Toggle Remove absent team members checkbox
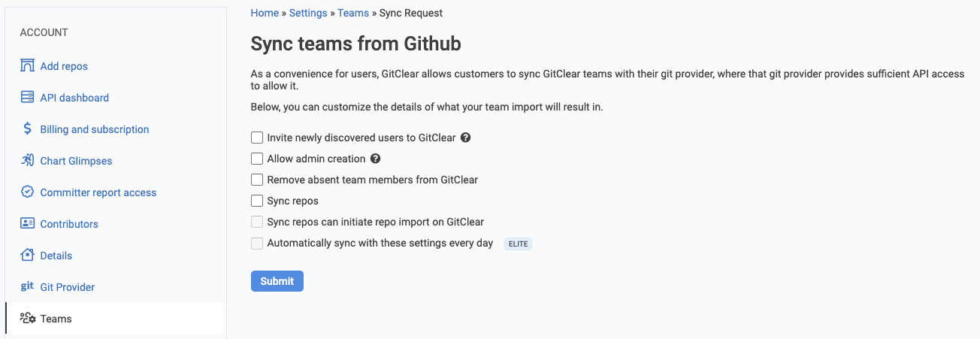The width and height of the screenshot is (980, 339). pyautogui.click(x=257, y=180)
